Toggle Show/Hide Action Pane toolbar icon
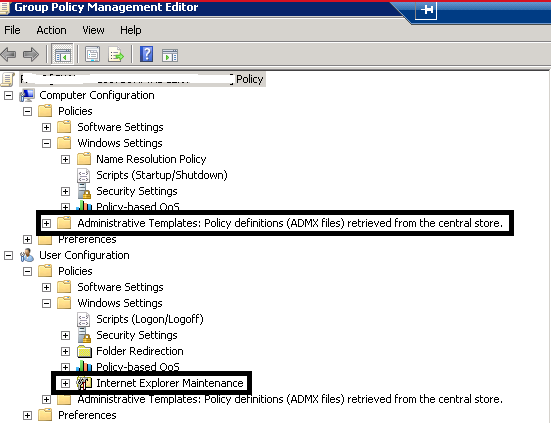This screenshot has height=423, width=551. [170, 55]
